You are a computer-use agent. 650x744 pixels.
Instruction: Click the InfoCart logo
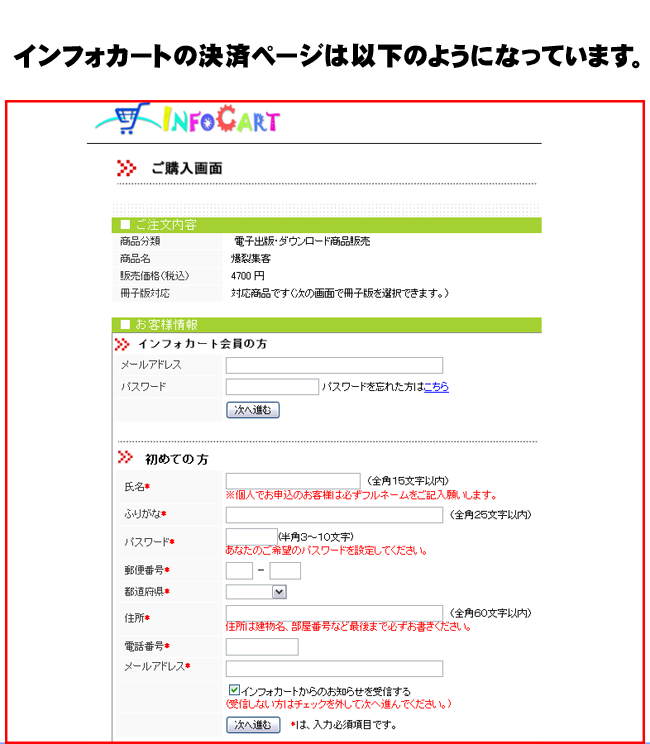[187, 119]
